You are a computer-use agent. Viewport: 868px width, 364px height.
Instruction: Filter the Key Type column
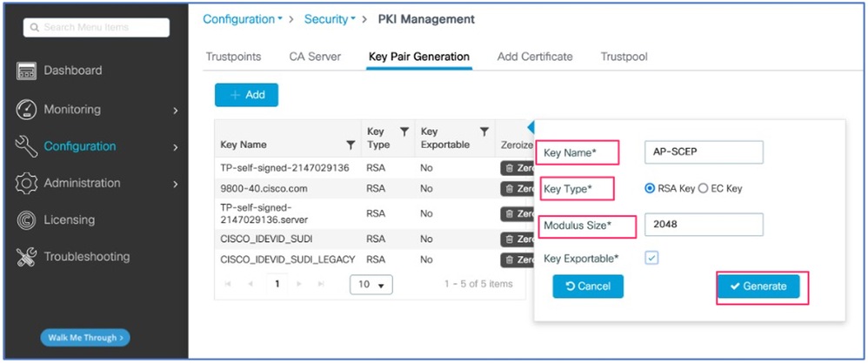click(x=404, y=131)
